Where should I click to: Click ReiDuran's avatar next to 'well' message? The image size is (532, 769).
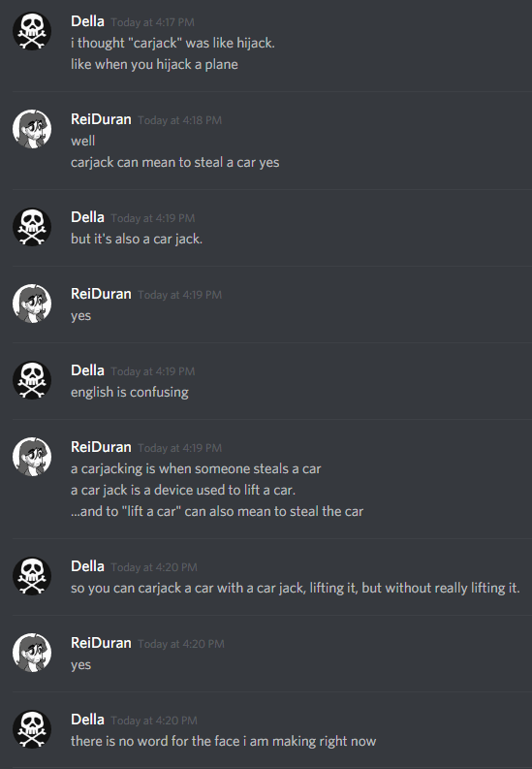pyautogui.click(x=32, y=129)
